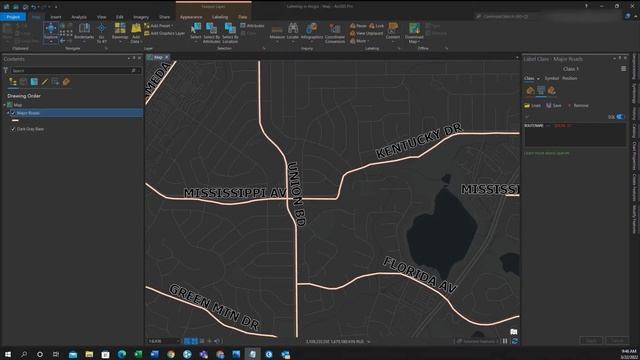
Task: Click the Locate binoculars icon
Action: [293, 28]
